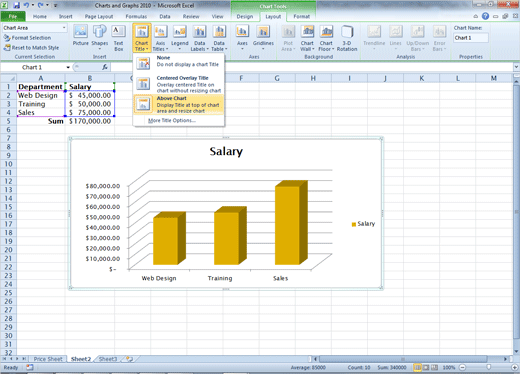The image size is (520, 374).
Task: Choose Centered Overlay Title option
Action: click(x=179, y=84)
